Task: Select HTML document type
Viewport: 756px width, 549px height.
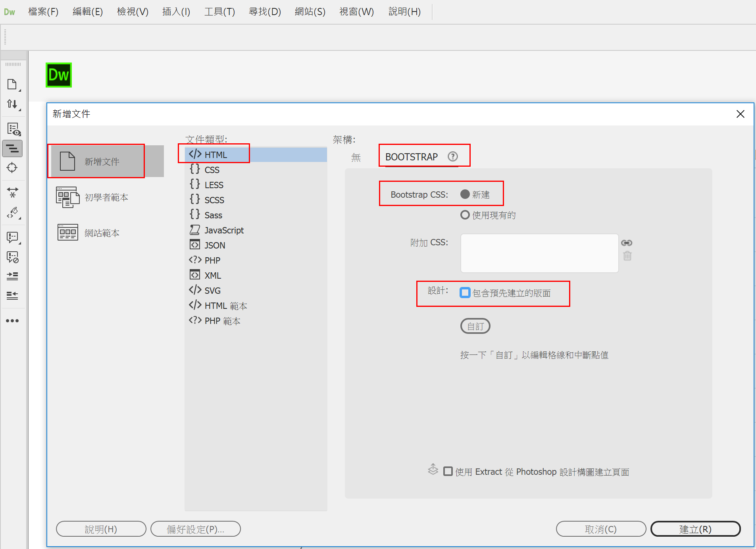Action: (x=256, y=154)
